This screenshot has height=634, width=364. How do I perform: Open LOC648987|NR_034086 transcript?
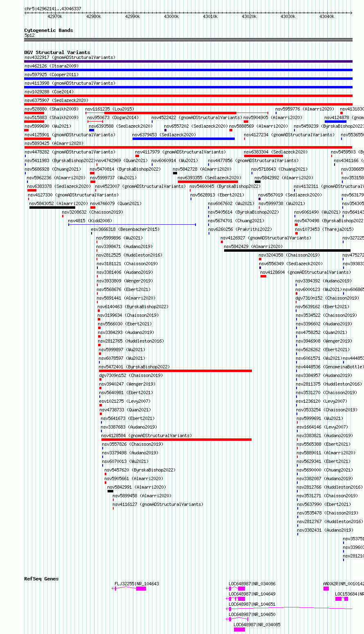(x=252, y=584)
